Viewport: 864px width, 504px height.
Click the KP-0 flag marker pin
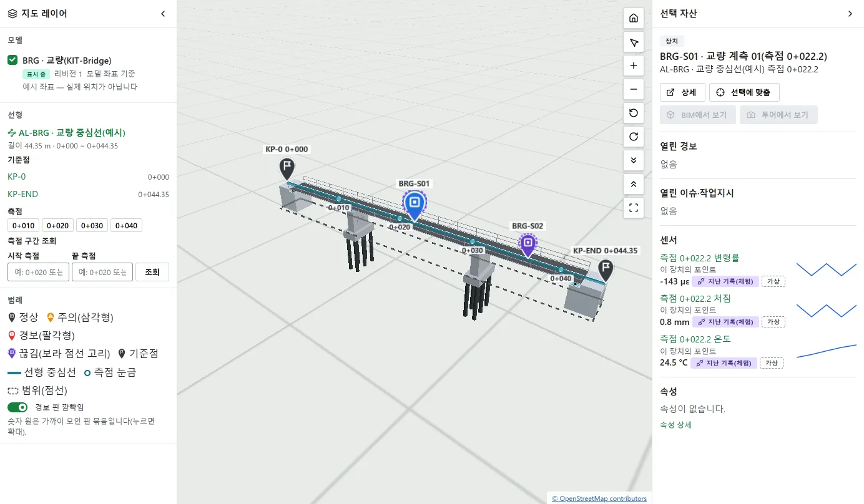(x=287, y=168)
